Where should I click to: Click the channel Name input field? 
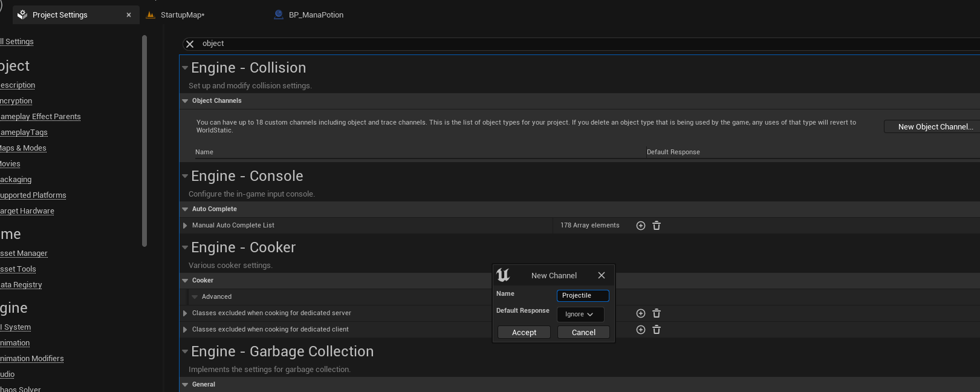tap(583, 296)
